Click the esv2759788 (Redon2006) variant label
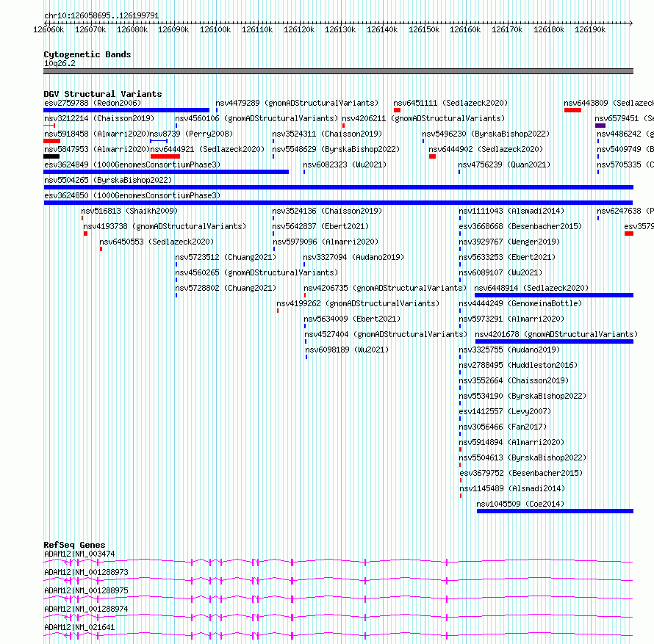The image size is (654, 644). point(93,103)
